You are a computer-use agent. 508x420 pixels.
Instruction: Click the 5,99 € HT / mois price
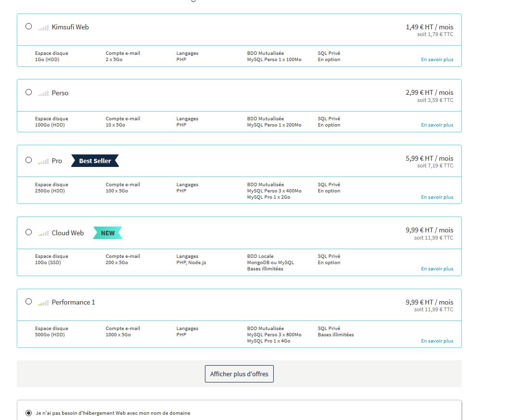430,158
